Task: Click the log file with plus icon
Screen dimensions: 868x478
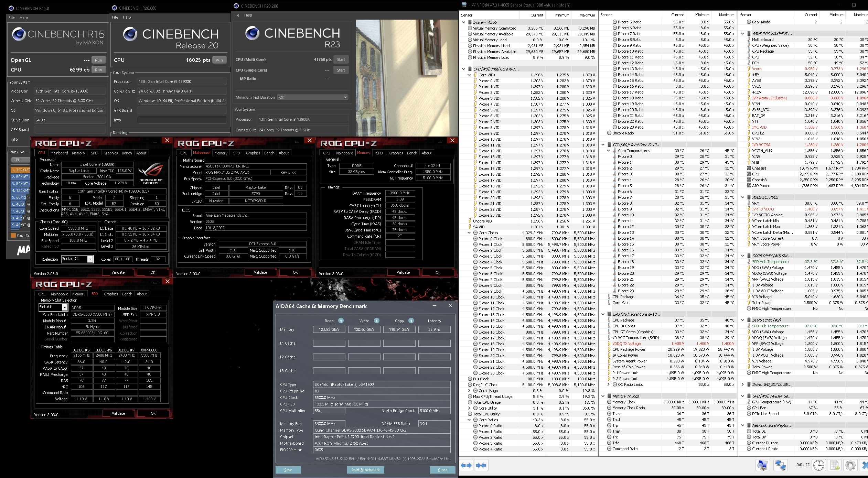Action: coord(835,465)
